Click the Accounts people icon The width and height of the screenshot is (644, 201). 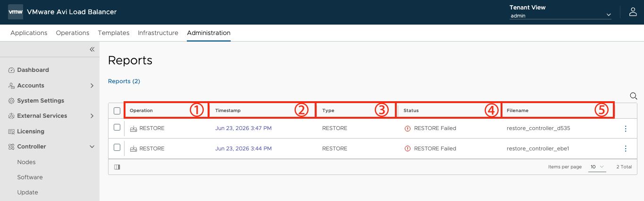(x=12, y=86)
